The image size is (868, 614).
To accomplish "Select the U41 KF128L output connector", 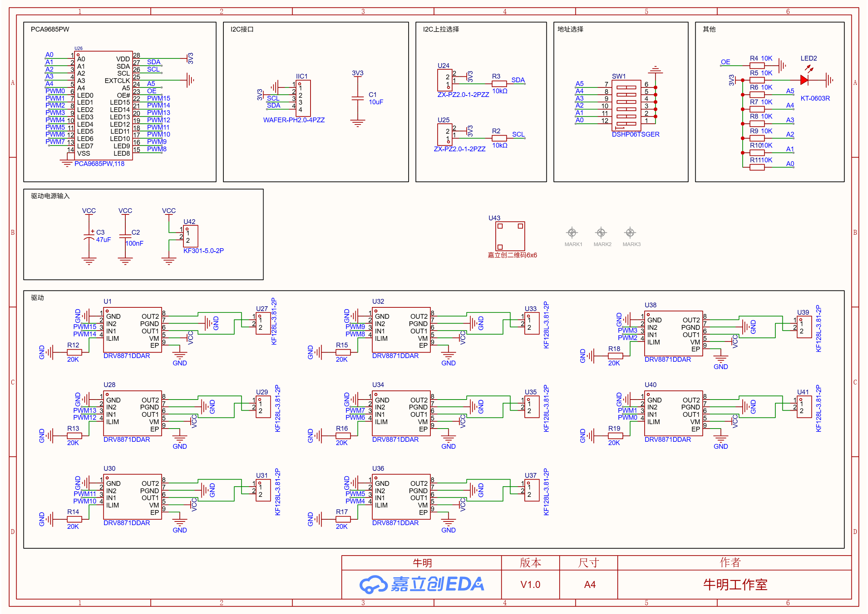I will coord(804,407).
